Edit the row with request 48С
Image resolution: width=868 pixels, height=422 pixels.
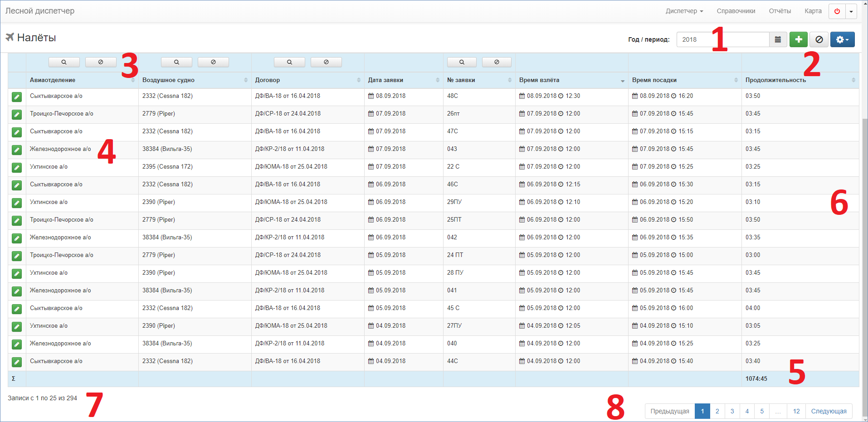click(x=17, y=97)
